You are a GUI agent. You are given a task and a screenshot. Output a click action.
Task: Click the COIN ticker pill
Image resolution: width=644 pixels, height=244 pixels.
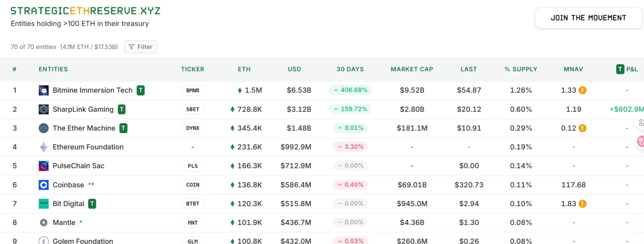click(x=192, y=185)
